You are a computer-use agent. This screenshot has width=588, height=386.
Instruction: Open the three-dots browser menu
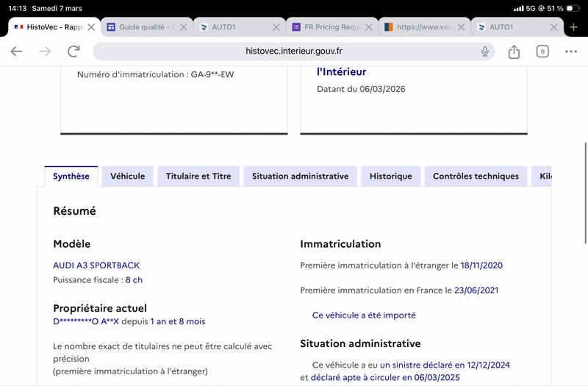[x=571, y=51]
